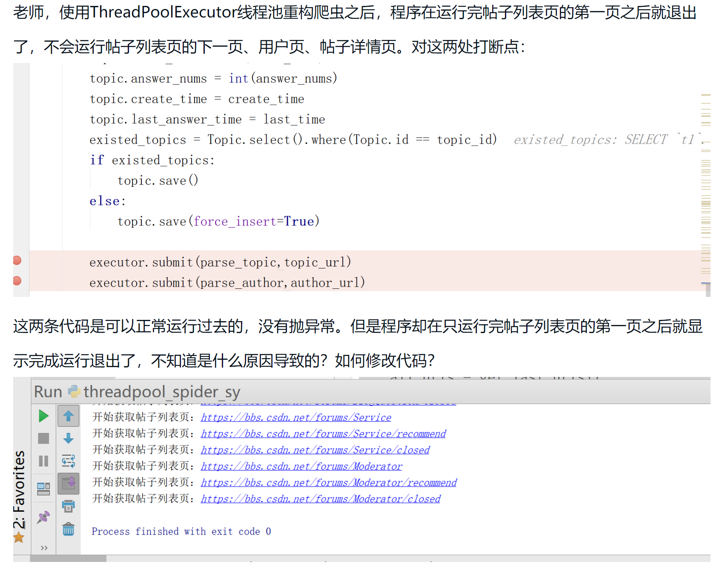
Task: Click the print output icon
Action: click(68, 506)
